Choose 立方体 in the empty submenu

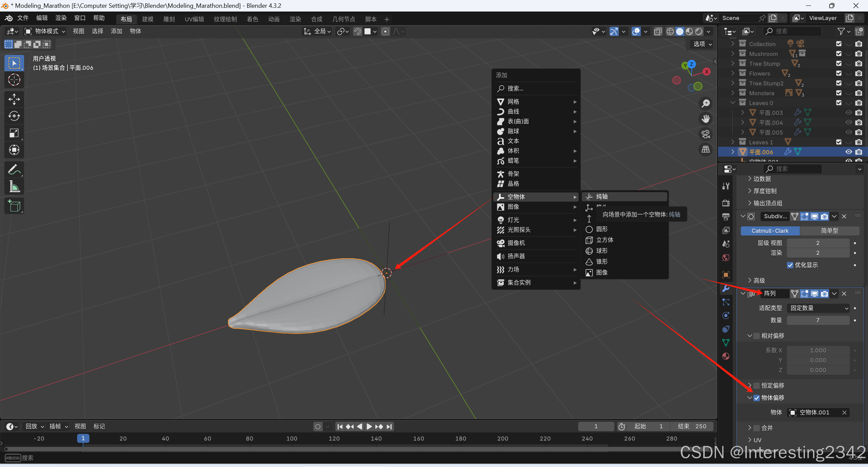(604, 240)
